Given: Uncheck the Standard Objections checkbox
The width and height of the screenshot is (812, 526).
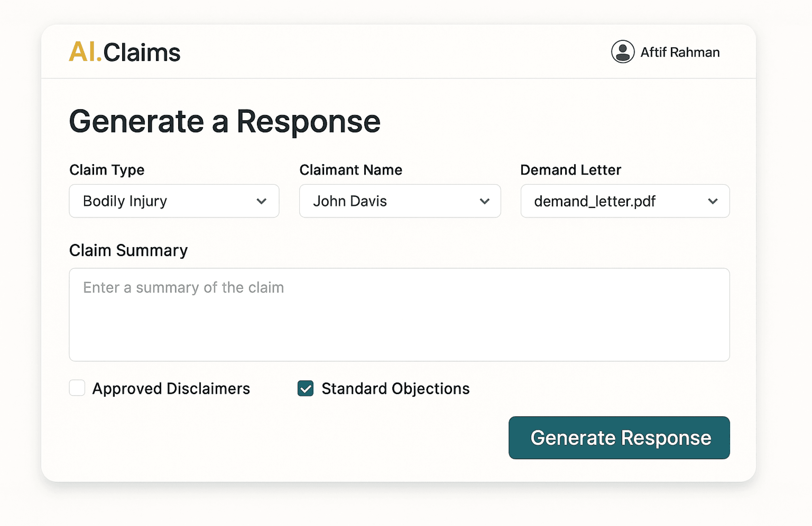Looking at the screenshot, I should click(305, 388).
